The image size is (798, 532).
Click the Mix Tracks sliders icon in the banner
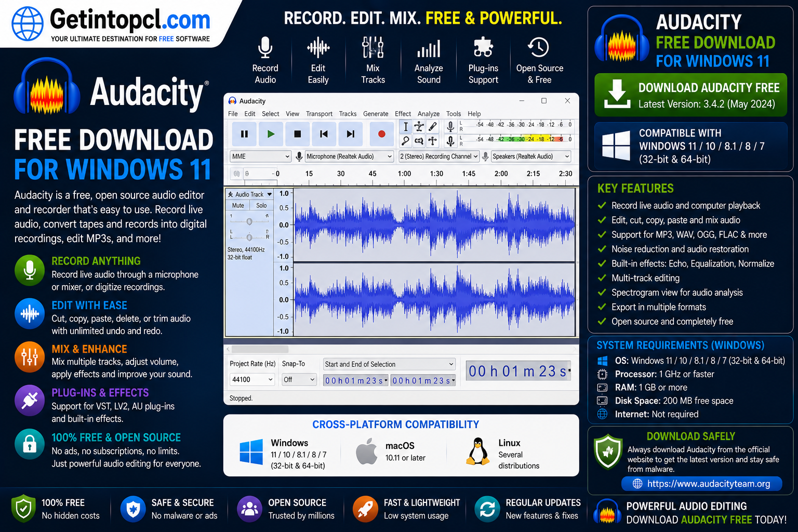click(373, 48)
